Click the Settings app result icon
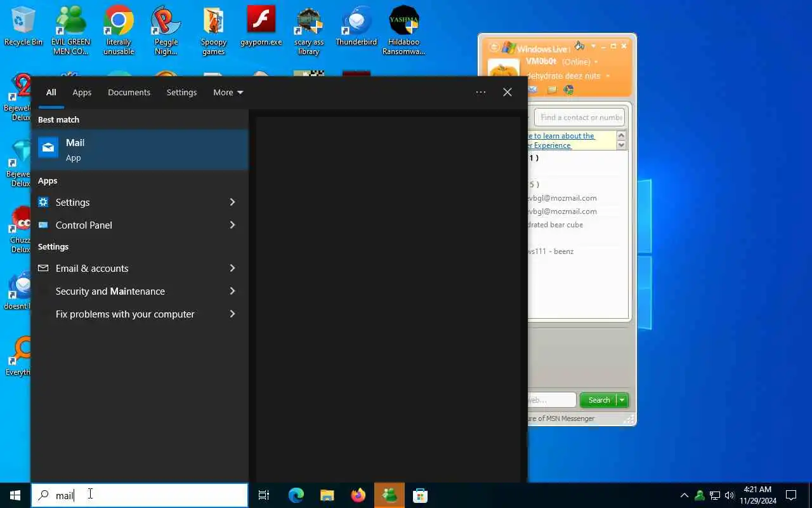Viewport: 812px width, 508px height. pos(43,202)
